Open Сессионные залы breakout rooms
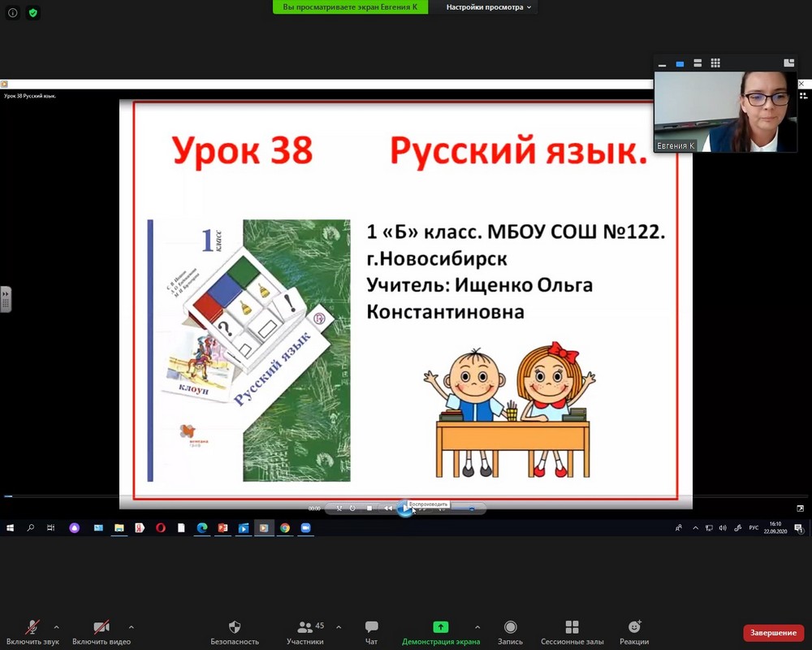 click(572, 631)
